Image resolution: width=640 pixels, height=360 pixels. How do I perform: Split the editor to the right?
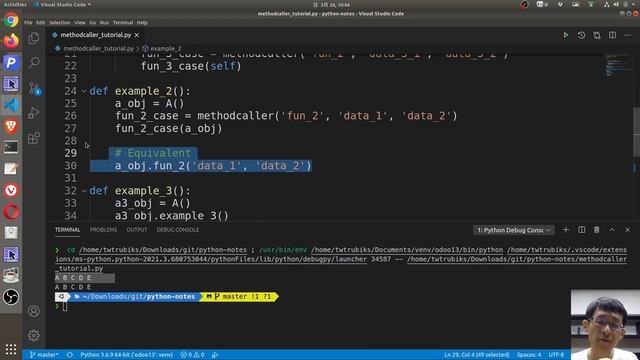tap(612, 36)
